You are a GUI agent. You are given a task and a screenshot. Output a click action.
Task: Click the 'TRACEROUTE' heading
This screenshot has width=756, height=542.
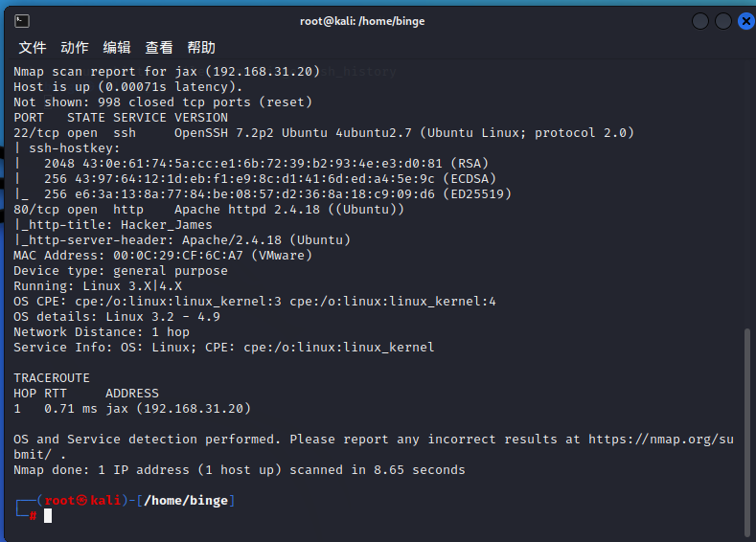click(52, 378)
